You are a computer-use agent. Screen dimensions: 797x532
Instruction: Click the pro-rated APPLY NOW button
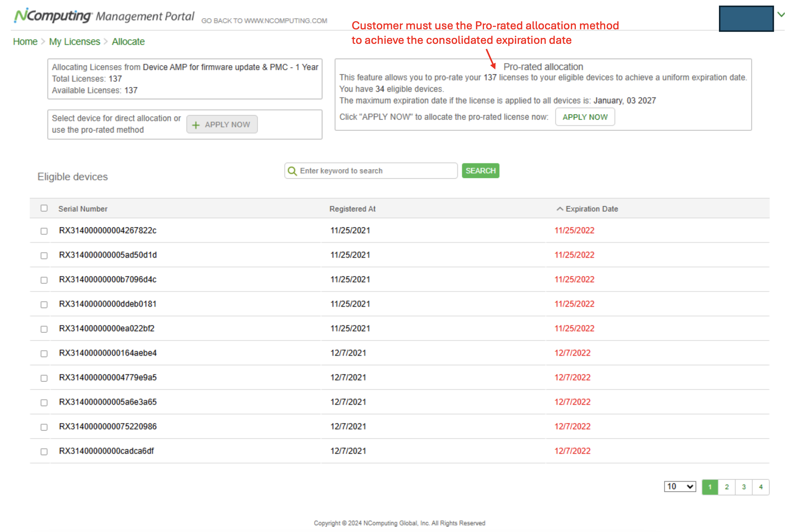coord(585,117)
